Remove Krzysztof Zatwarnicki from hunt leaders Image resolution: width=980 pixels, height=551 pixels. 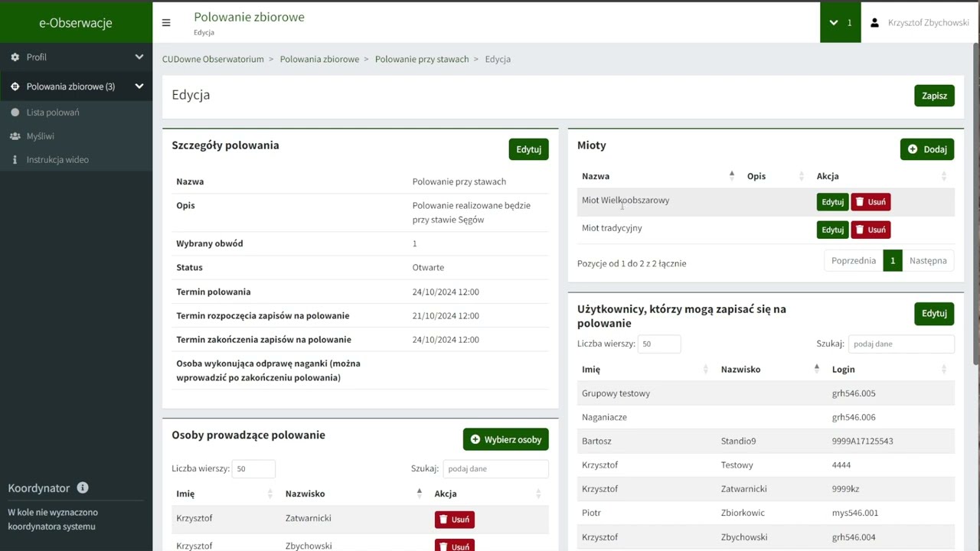coord(455,519)
